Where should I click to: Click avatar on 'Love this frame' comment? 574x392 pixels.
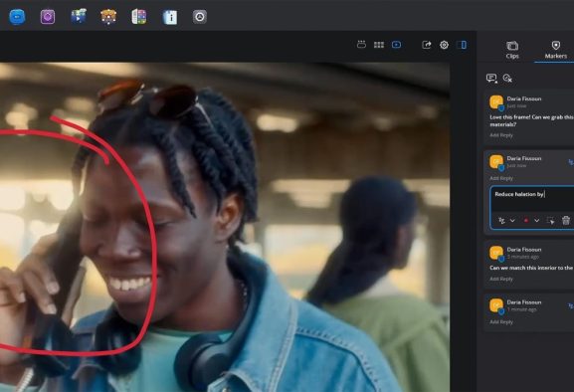point(496,102)
